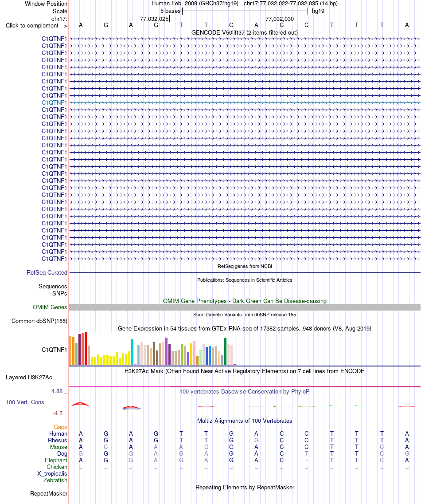This screenshot has width=421, height=504.
Task: Click the tall red bar in the GTEx chart
Action: (x=86, y=348)
